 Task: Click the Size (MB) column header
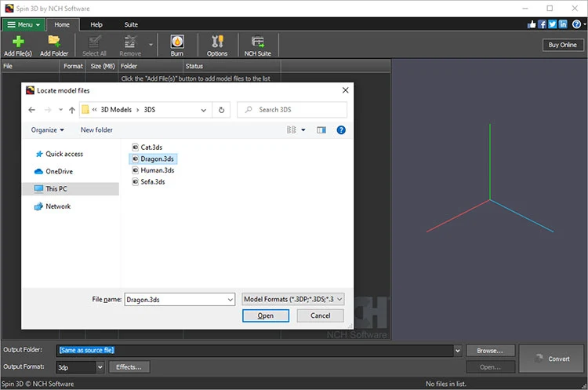[x=102, y=66]
